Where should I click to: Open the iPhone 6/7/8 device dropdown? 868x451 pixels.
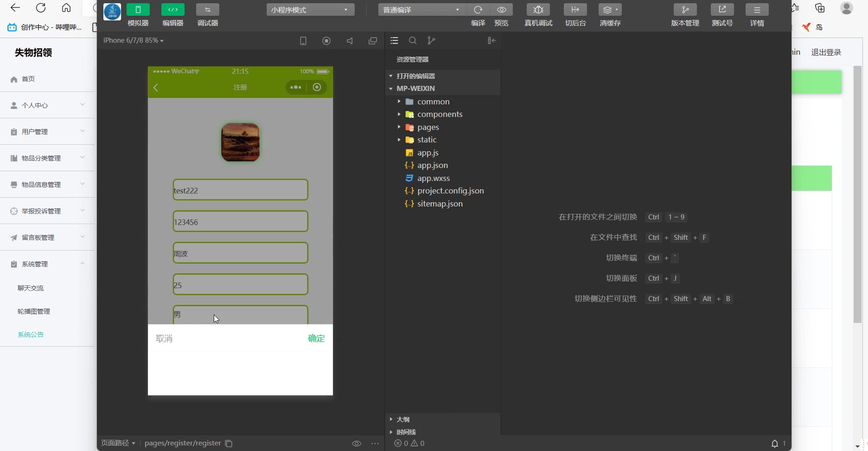click(x=134, y=41)
